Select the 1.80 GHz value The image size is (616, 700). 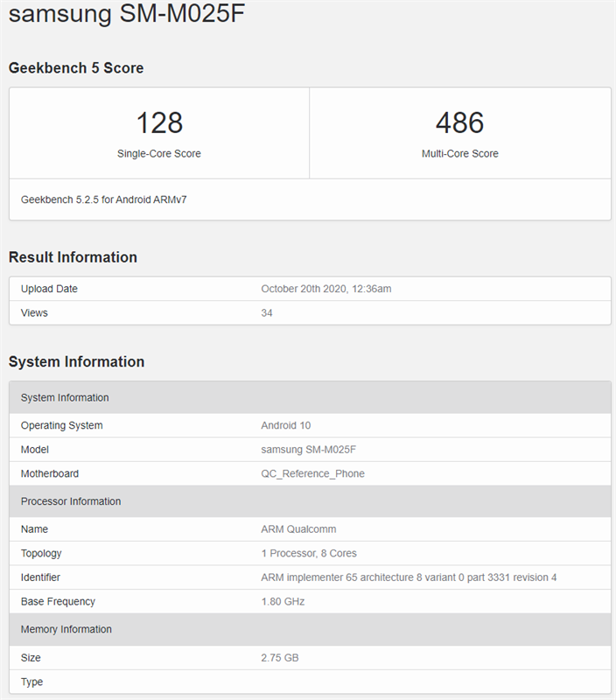coord(283,601)
